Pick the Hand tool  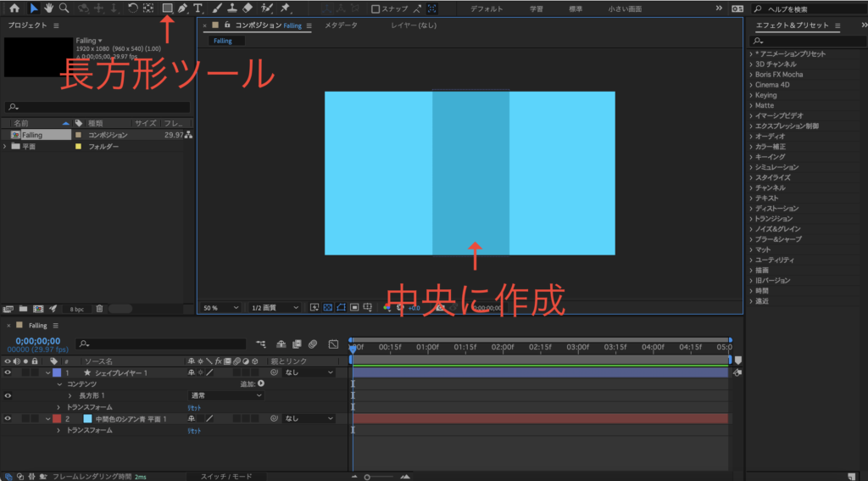pyautogui.click(x=49, y=8)
